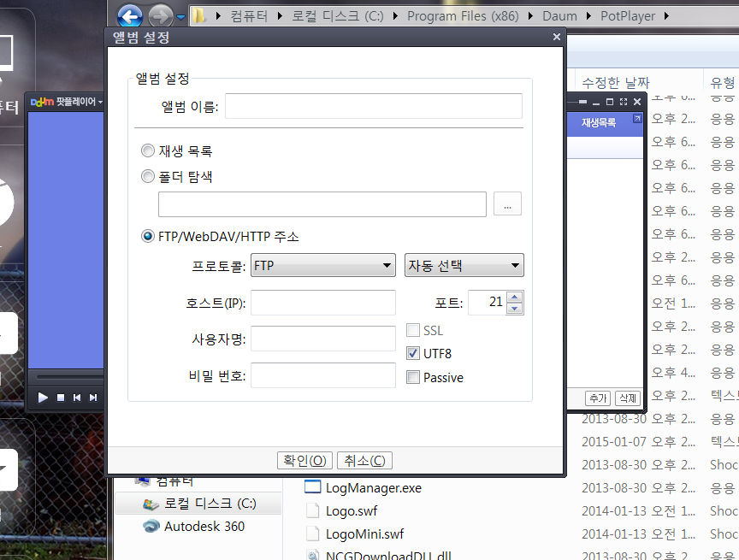Click the 취소(C) button
The height and width of the screenshot is (560, 739).
(x=364, y=460)
